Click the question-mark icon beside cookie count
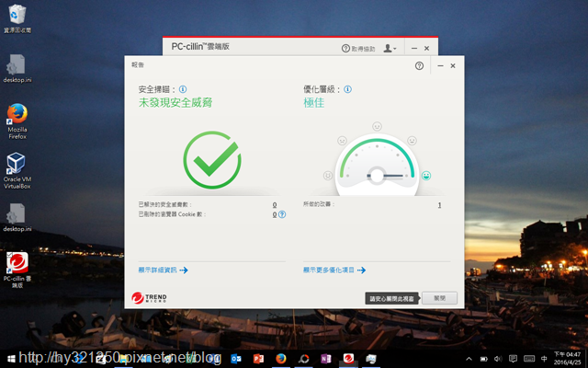Viewport: 588px width, 368px height. coord(282,214)
